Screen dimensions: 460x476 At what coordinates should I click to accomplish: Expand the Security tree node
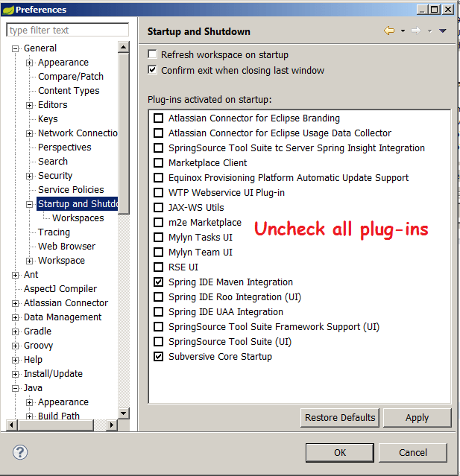point(29,176)
